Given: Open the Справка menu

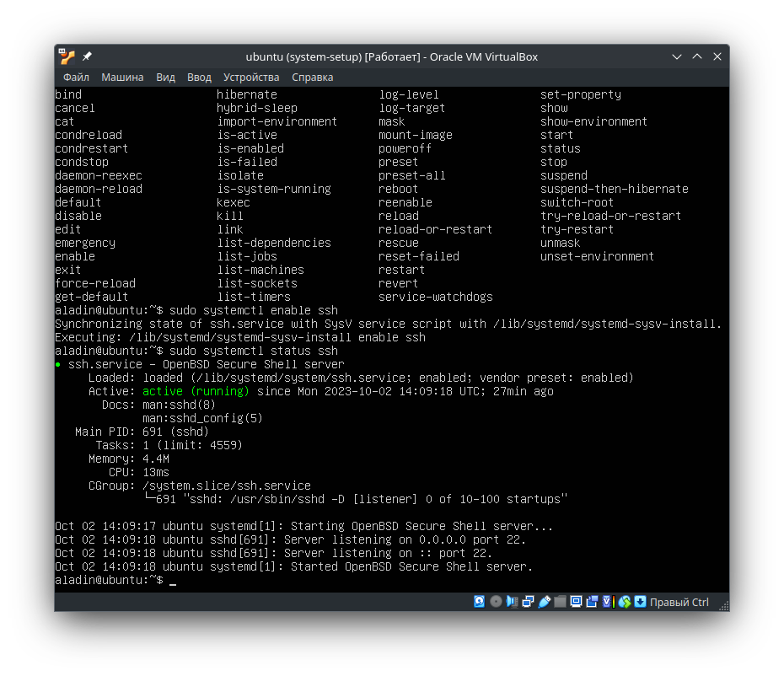Looking at the screenshot, I should click(x=313, y=77).
